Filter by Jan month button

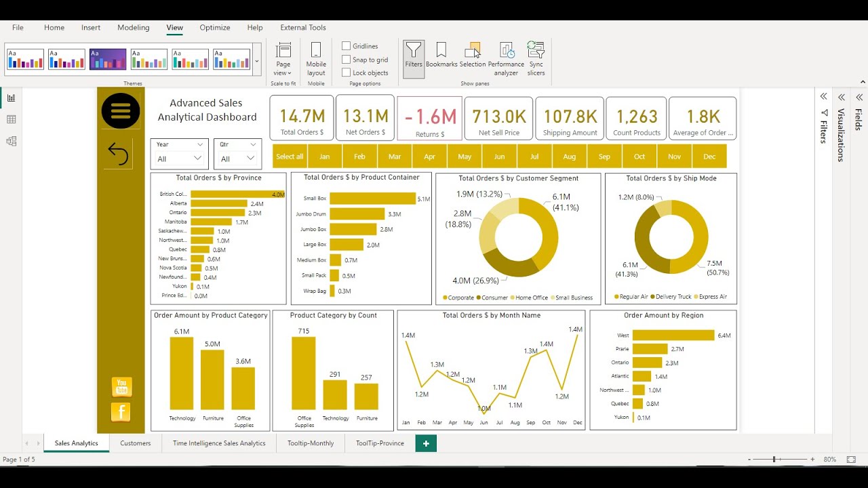tap(325, 157)
